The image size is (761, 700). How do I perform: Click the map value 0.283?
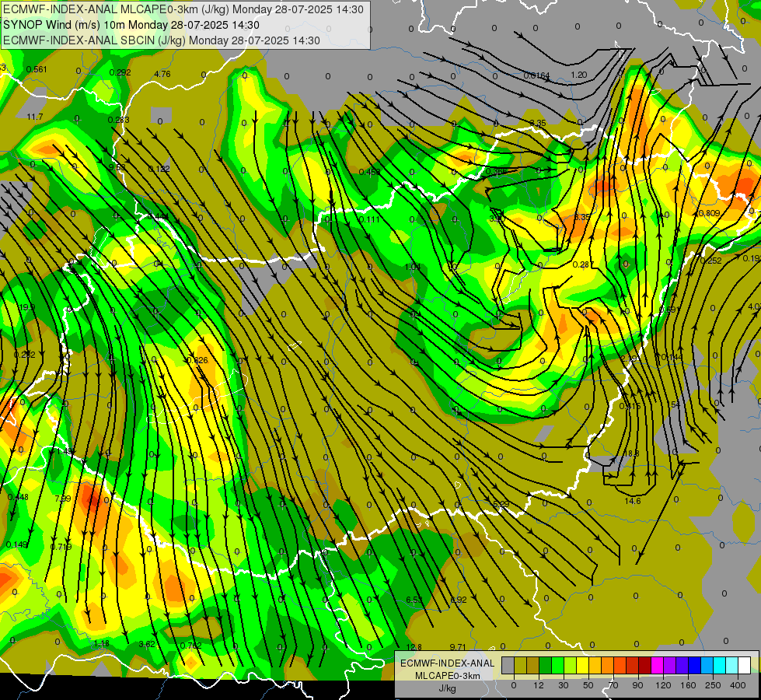point(118,120)
